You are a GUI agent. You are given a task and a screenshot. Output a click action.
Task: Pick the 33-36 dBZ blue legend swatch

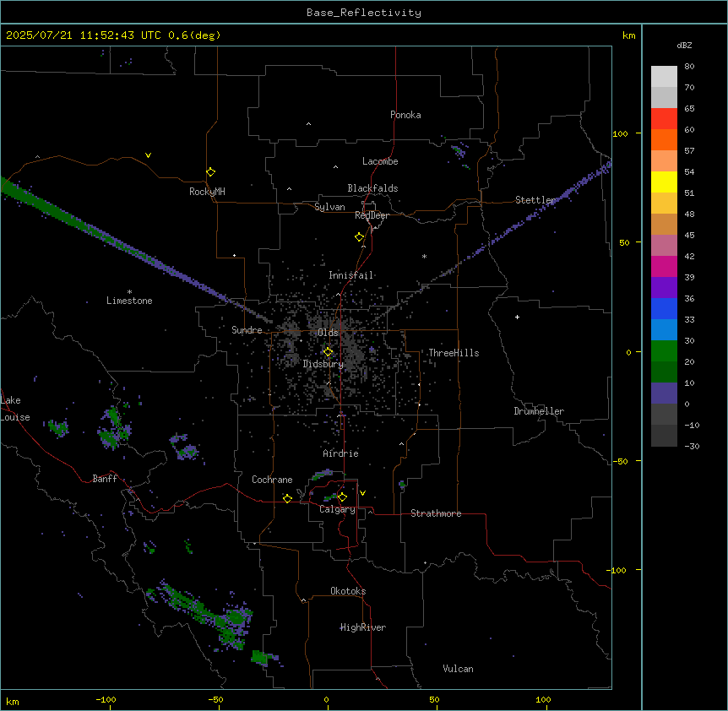click(x=664, y=308)
